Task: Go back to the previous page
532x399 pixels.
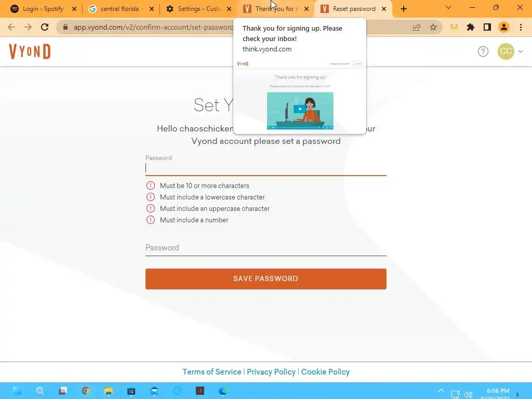Action: click(11, 27)
